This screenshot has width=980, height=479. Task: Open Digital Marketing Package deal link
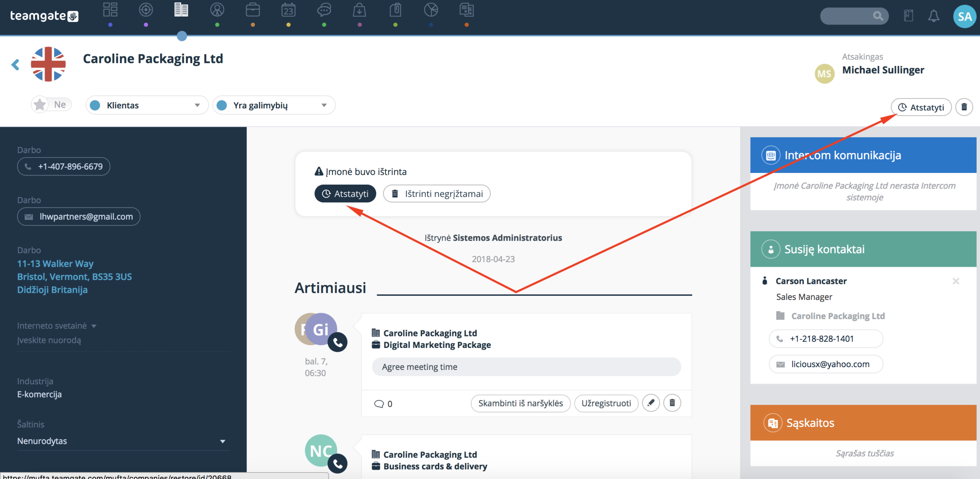[437, 345]
